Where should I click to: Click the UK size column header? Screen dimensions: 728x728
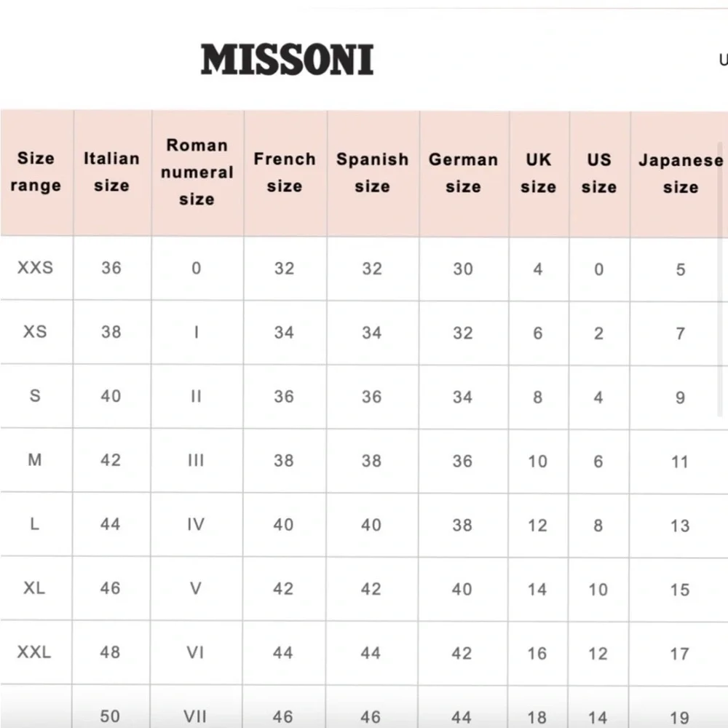(x=539, y=173)
